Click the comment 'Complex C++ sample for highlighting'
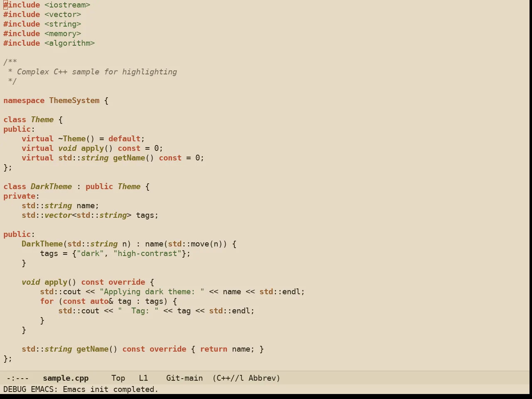532x399 pixels. [x=97, y=72]
